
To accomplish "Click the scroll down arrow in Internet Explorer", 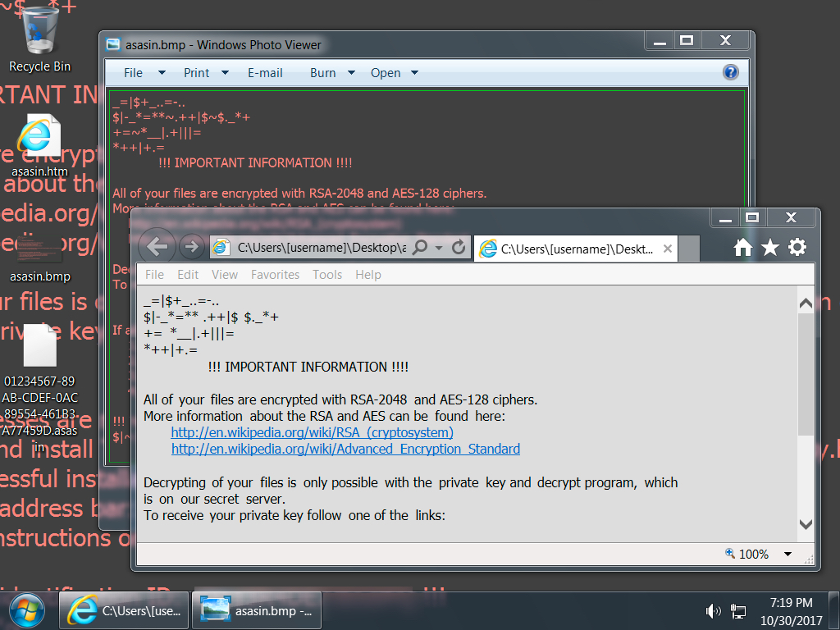I will point(806,524).
